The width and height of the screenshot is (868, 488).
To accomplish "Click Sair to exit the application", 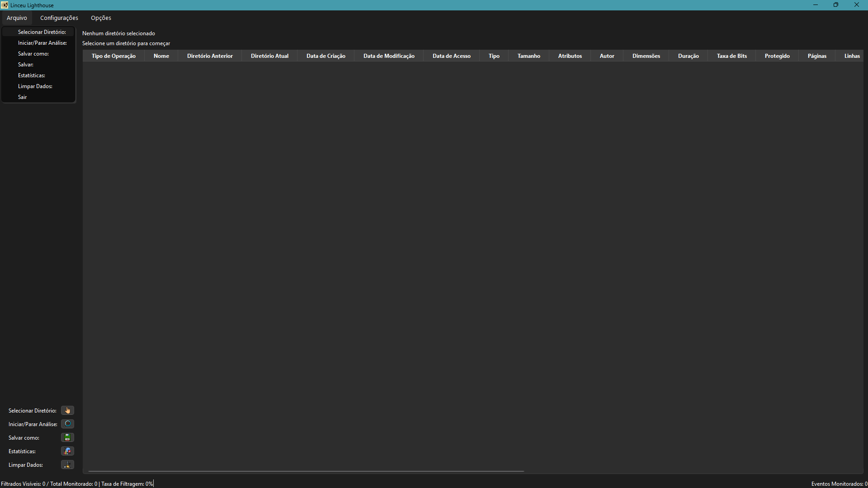I will coord(23,97).
